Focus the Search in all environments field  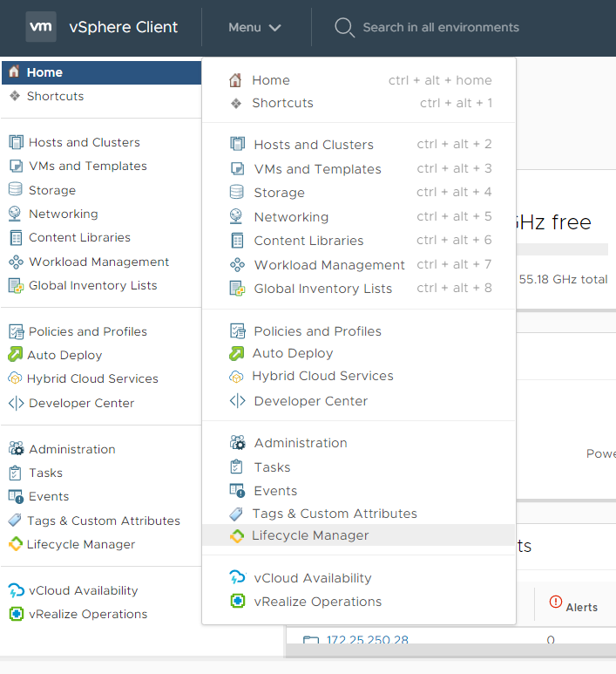441,28
